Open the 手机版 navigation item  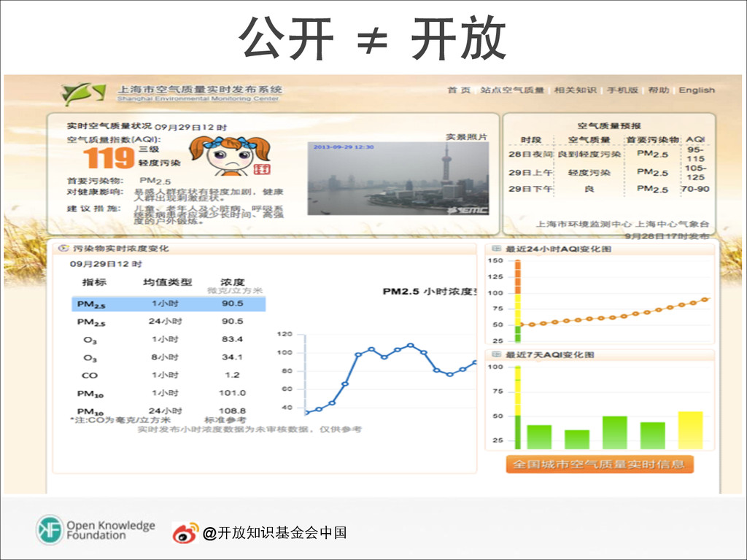[x=622, y=90]
